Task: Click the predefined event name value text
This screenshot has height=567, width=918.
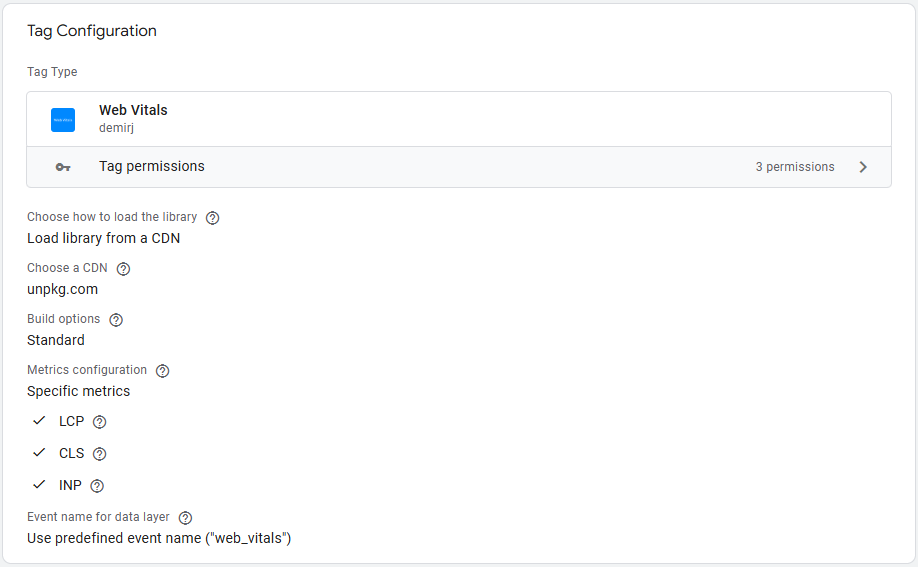Action: click(x=158, y=538)
